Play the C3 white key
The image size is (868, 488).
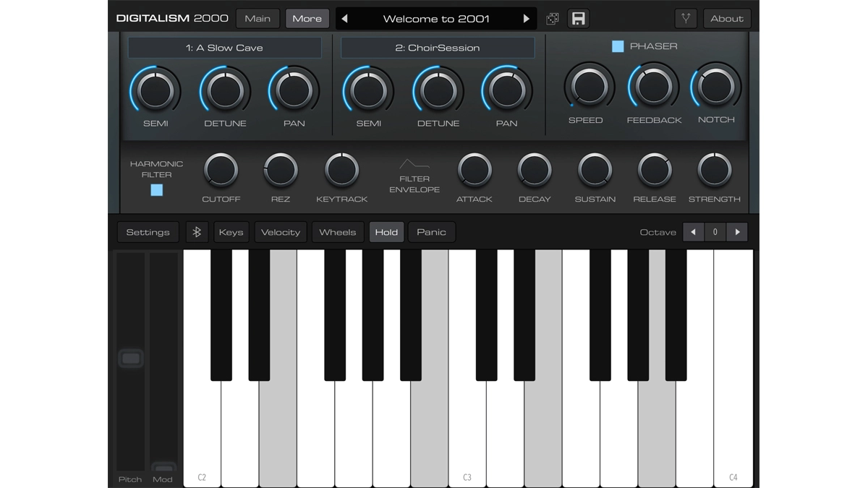(x=467, y=434)
